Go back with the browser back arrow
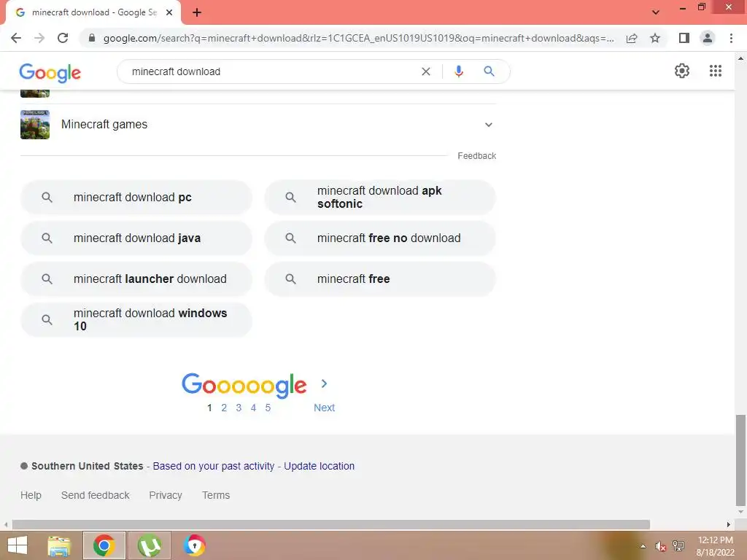The width and height of the screenshot is (747, 560). pos(16,38)
